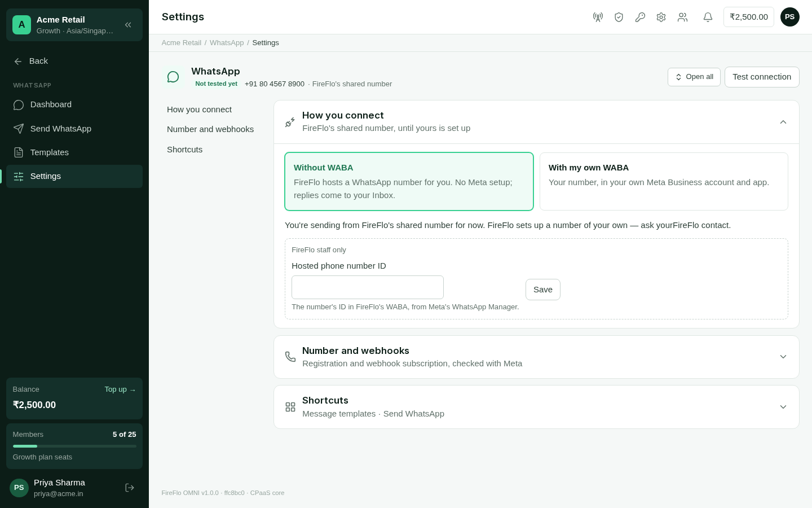The image size is (812, 508).
Task: Click the WhatsApp breadcrumb link
Action: pyautogui.click(x=227, y=43)
